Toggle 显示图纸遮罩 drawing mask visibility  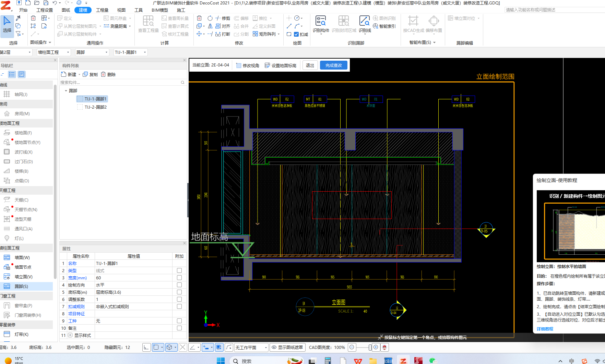click(x=287, y=347)
